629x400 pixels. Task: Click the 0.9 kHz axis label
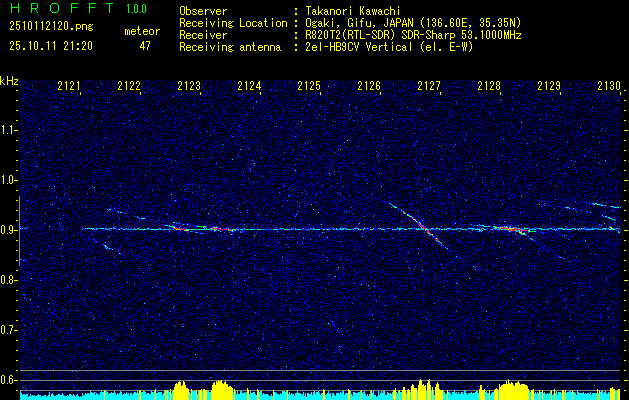(9, 230)
